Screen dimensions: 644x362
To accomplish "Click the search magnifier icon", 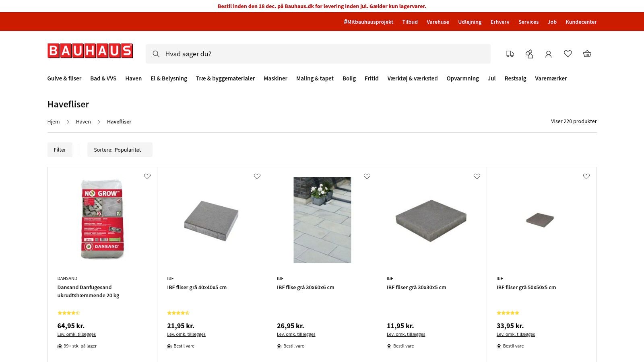I will (156, 54).
